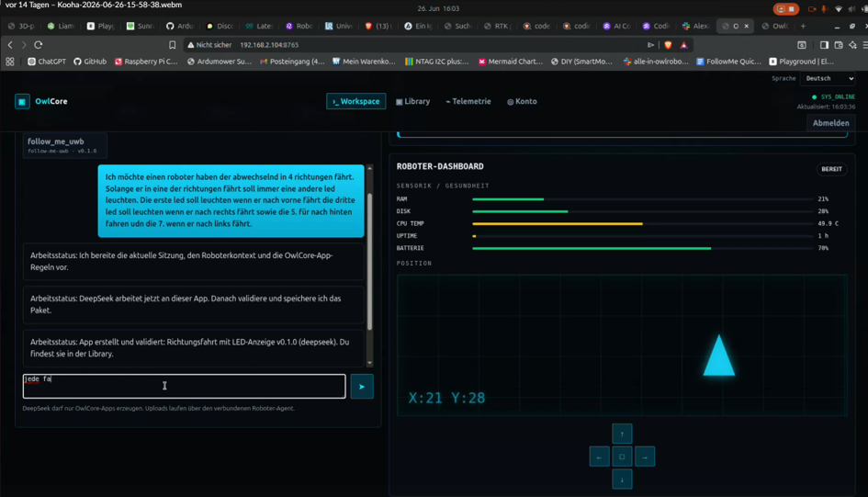868x497 pixels.
Task: Open the Posteingang Gmail bookmark
Action: point(292,62)
